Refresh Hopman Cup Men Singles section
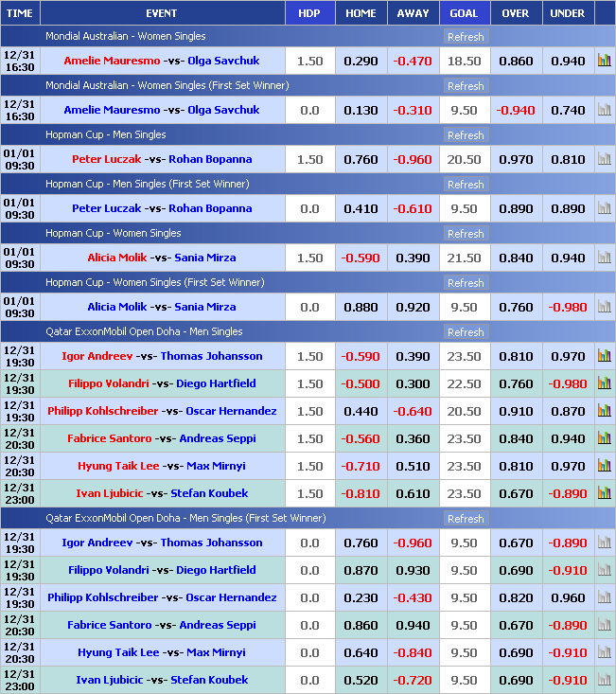Viewport: 616px width, 694px height. tap(465, 135)
